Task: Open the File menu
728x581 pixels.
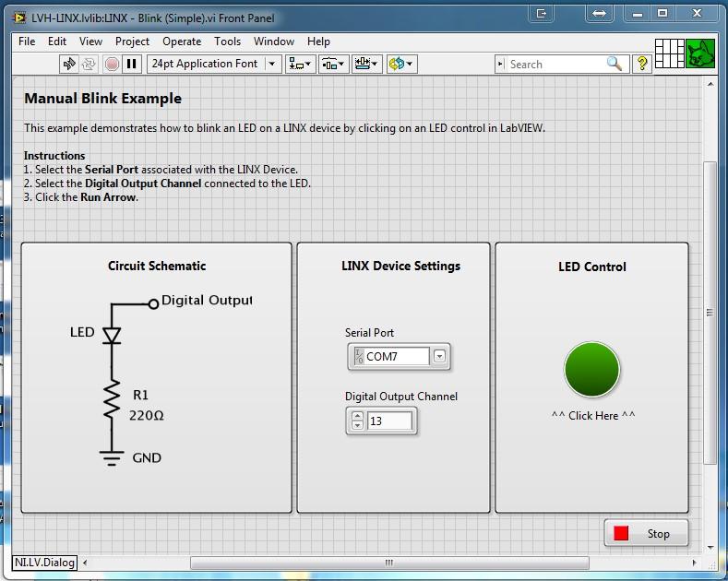Action: [x=27, y=41]
